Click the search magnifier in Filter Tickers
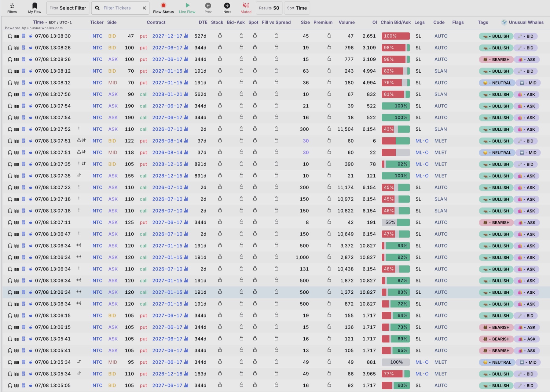The width and height of the screenshot is (550, 392). (97, 8)
